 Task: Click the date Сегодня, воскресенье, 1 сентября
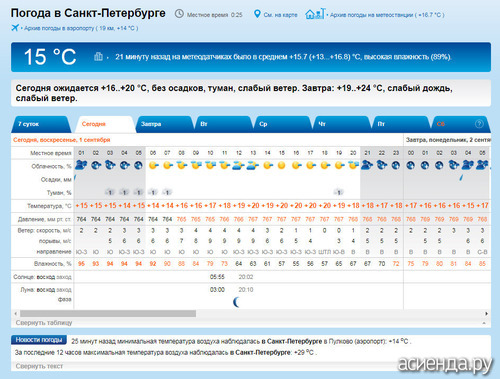click(62, 140)
